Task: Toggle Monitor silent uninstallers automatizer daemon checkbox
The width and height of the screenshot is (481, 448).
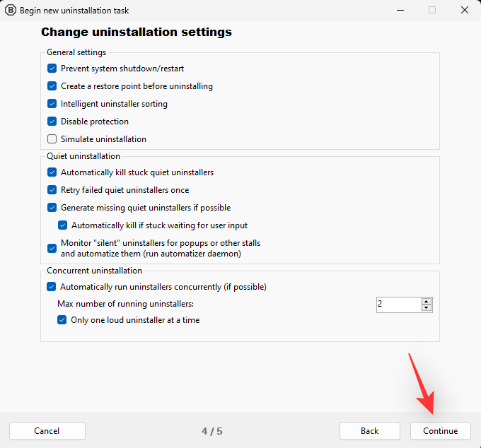Action: pyautogui.click(x=52, y=248)
